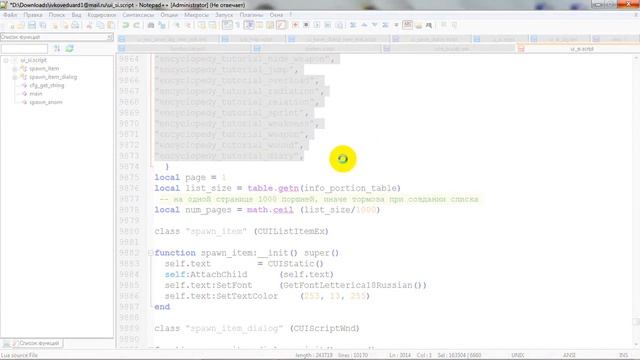Click the Print toolbar icon

point(75,25)
